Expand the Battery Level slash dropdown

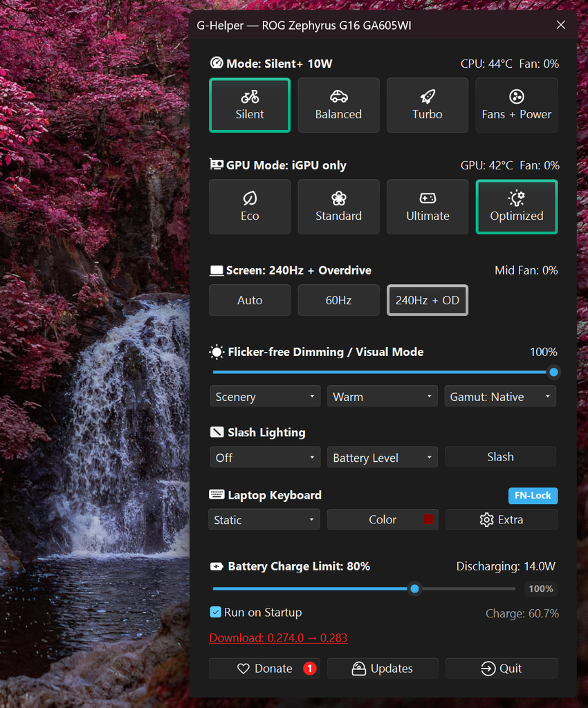click(383, 458)
